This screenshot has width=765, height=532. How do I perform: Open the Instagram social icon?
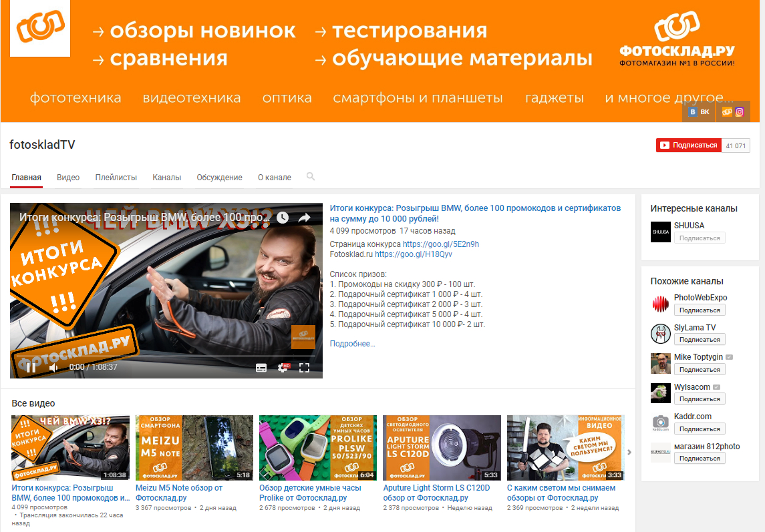point(740,111)
